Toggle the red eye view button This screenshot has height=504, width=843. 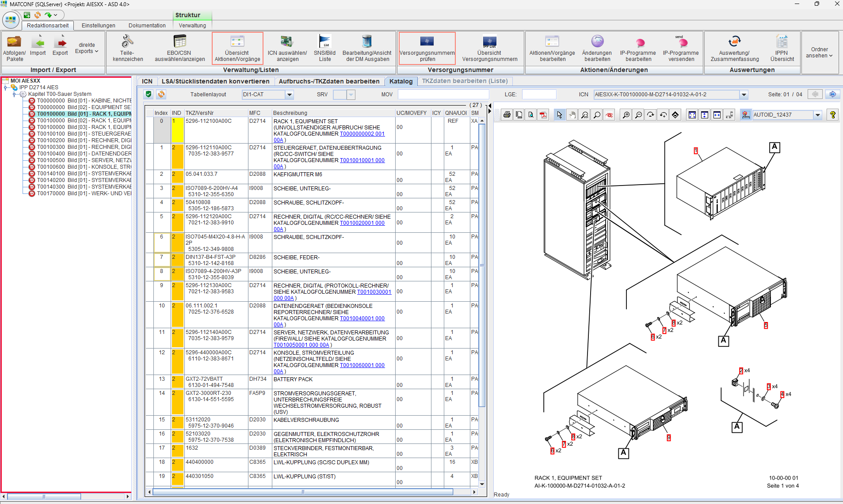[x=610, y=115]
